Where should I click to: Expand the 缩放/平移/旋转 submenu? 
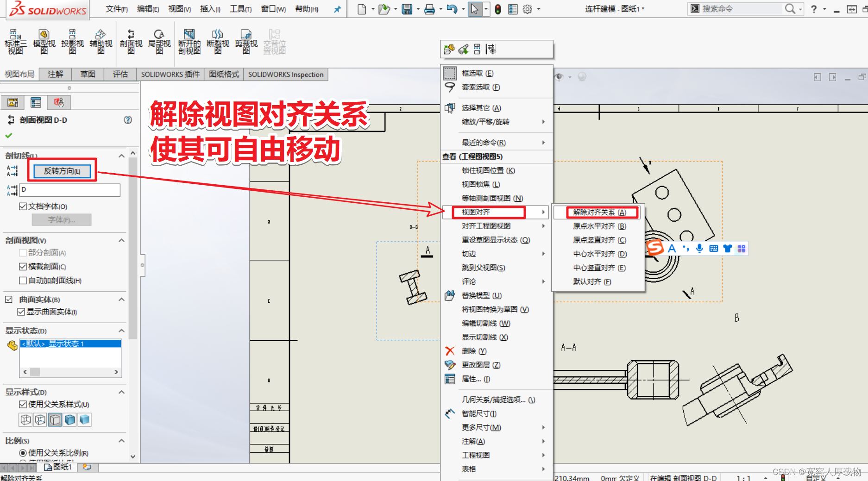497,122
